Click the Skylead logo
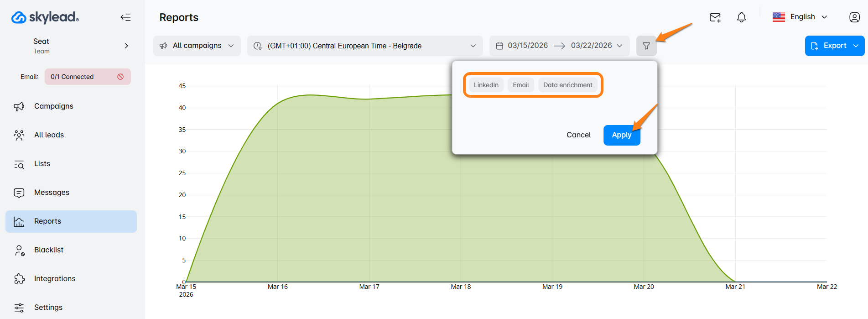868x319 pixels. [x=45, y=17]
